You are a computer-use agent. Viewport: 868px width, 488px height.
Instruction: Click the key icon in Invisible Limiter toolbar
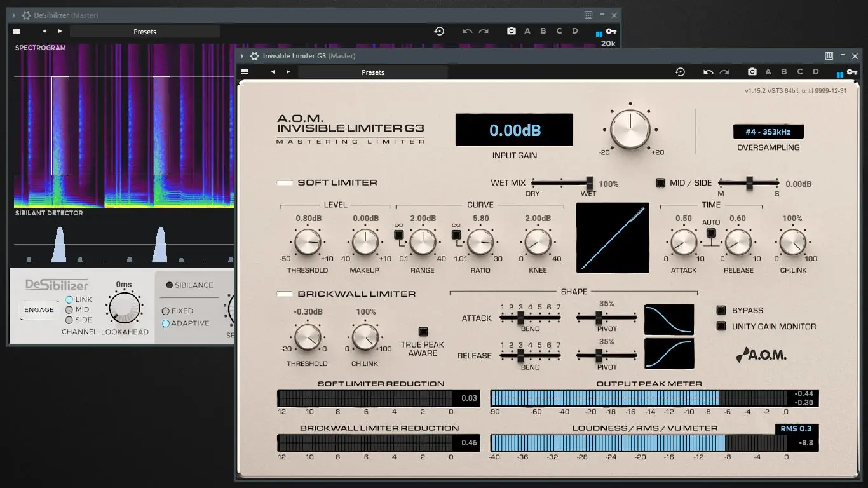(851, 72)
